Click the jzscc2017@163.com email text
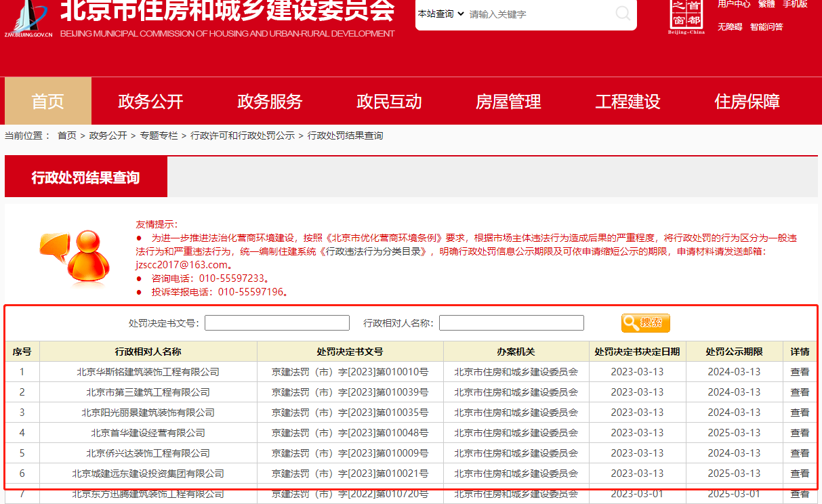822x504 pixels. (x=182, y=265)
